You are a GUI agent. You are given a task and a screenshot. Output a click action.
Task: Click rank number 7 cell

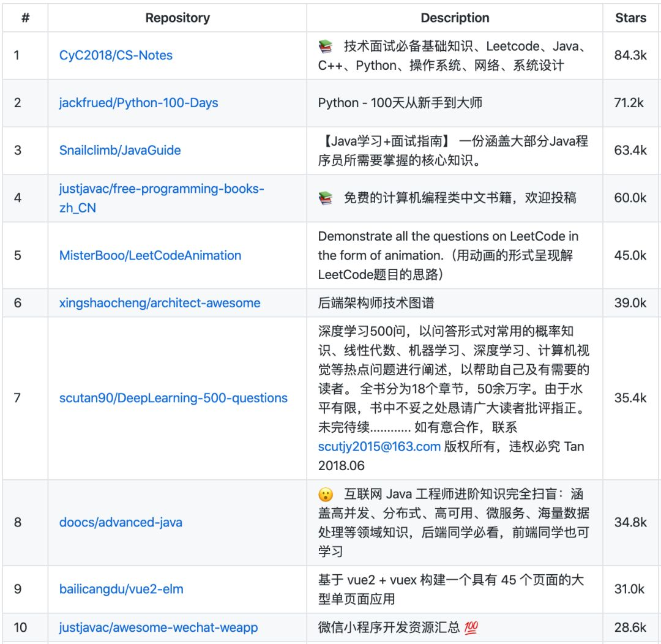coord(25,398)
